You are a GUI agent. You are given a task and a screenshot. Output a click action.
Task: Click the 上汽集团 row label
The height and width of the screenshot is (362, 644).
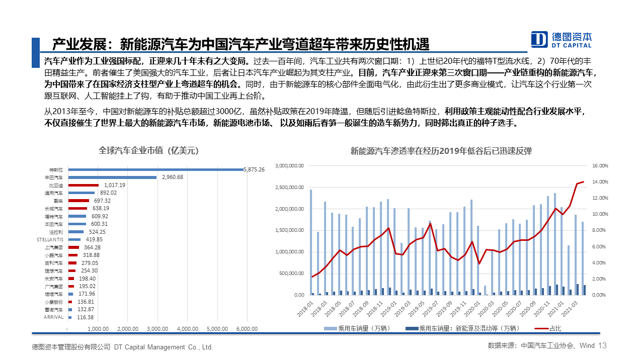click(x=53, y=247)
